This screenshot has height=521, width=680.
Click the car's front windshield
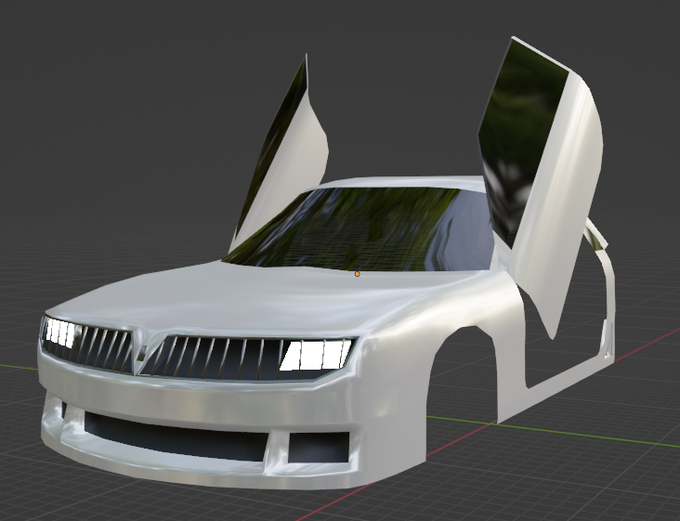[x=360, y=229]
